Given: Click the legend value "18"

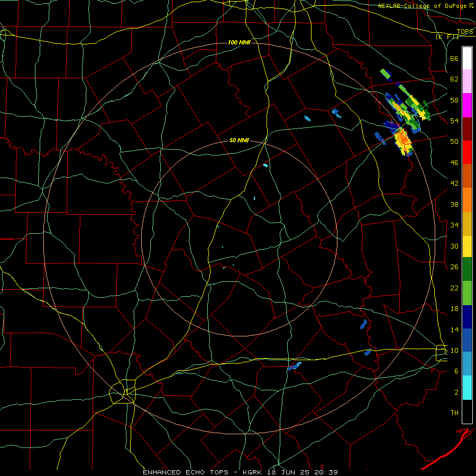Looking at the screenshot, I should click(454, 309).
